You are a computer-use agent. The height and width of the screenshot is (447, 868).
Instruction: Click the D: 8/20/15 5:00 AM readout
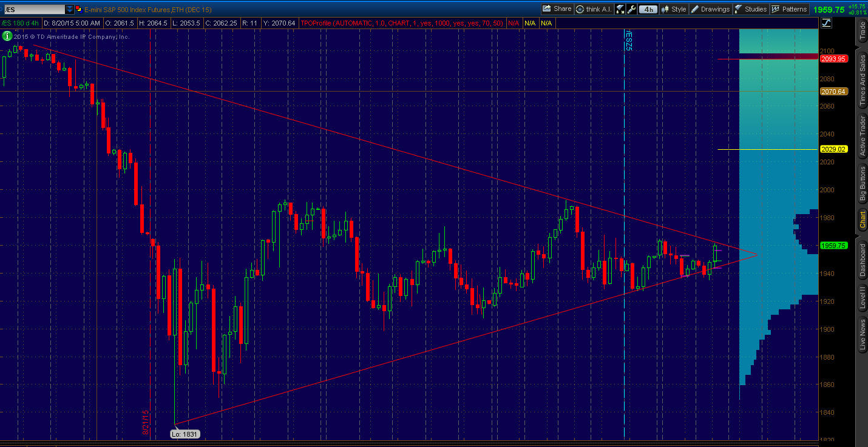(72, 23)
